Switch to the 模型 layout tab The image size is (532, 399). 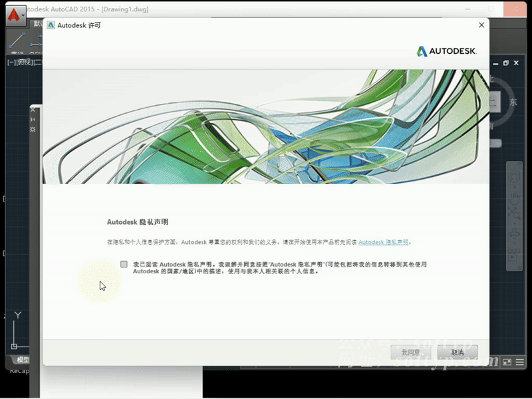point(23,359)
